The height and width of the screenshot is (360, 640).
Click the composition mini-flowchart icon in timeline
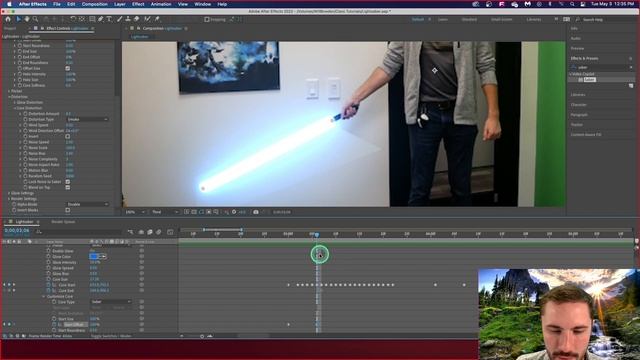click(131, 232)
